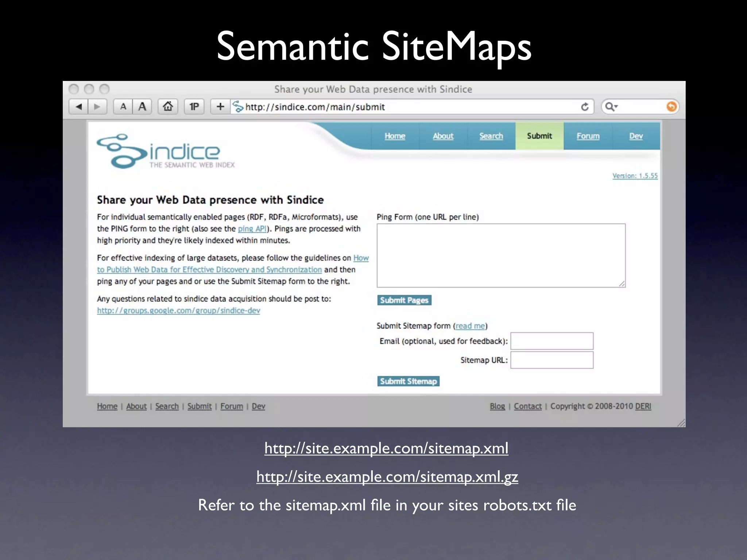Click the browser window resize grip
Screen dimensions: 747x560
coord(681,423)
